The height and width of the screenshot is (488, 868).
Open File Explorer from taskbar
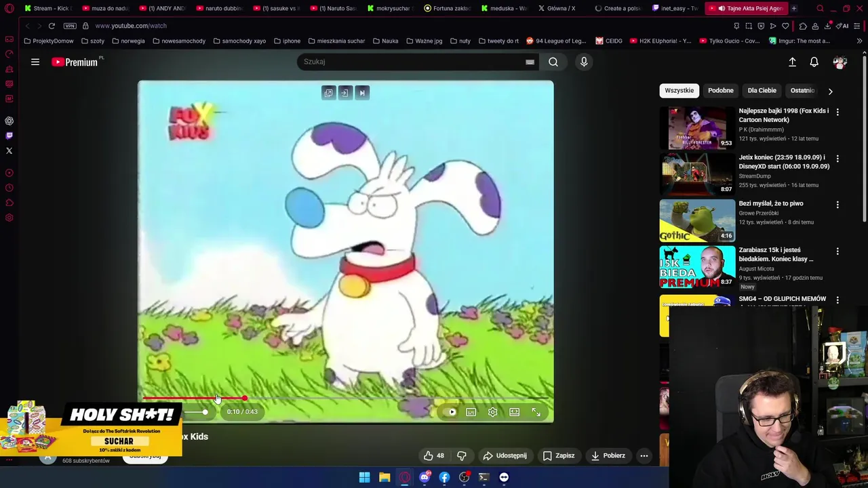tap(384, 477)
